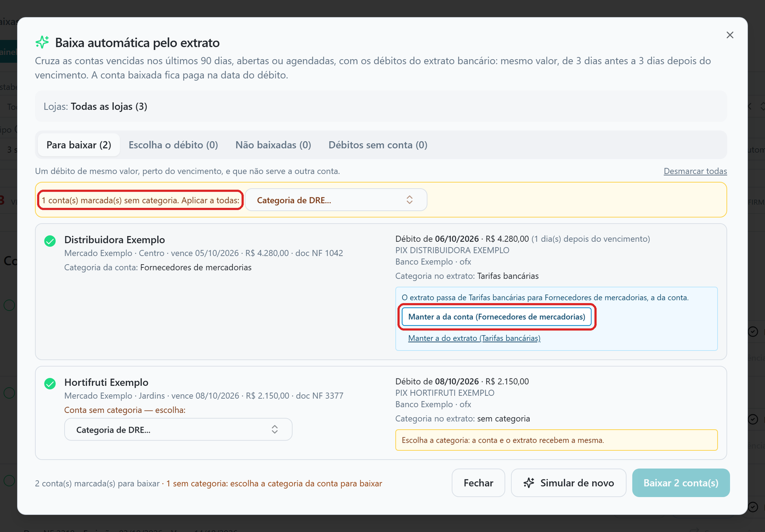Uncheck the Distribuidora Exemplo account

tap(50, 241)
